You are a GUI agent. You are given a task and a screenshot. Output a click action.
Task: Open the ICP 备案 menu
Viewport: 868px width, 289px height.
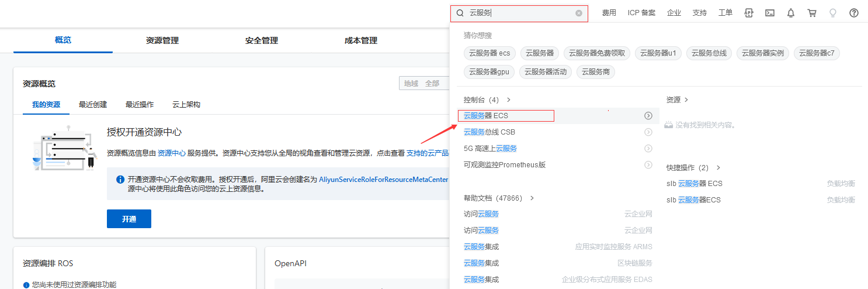(641, 13)
